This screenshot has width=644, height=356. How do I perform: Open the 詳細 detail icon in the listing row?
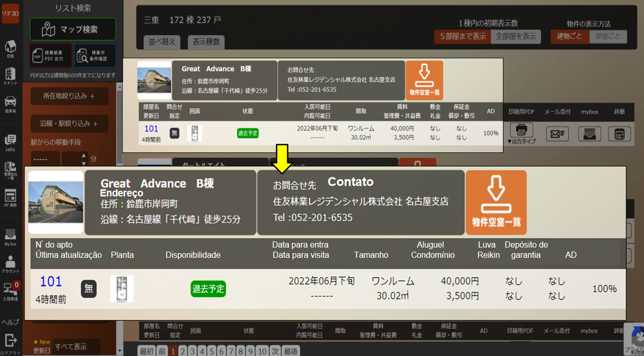[619, 133]
